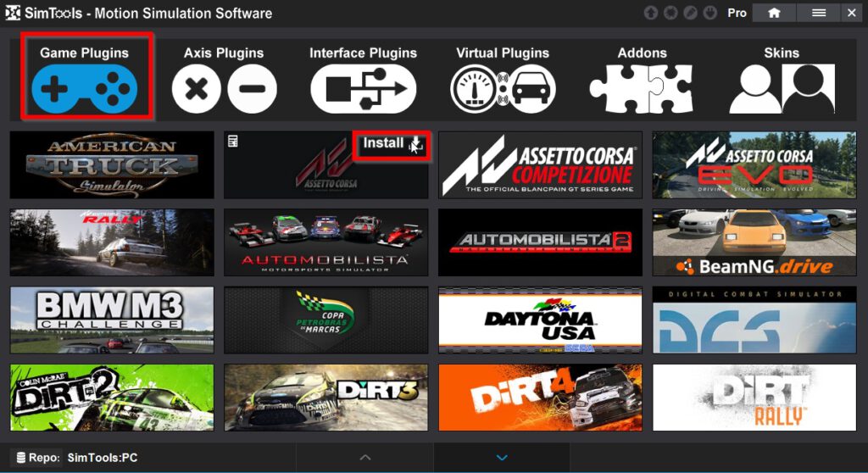Open the hamburger menu

tap(819, 13)
